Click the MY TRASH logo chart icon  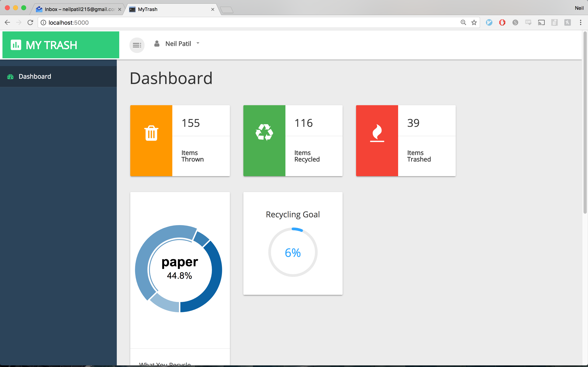16,45
